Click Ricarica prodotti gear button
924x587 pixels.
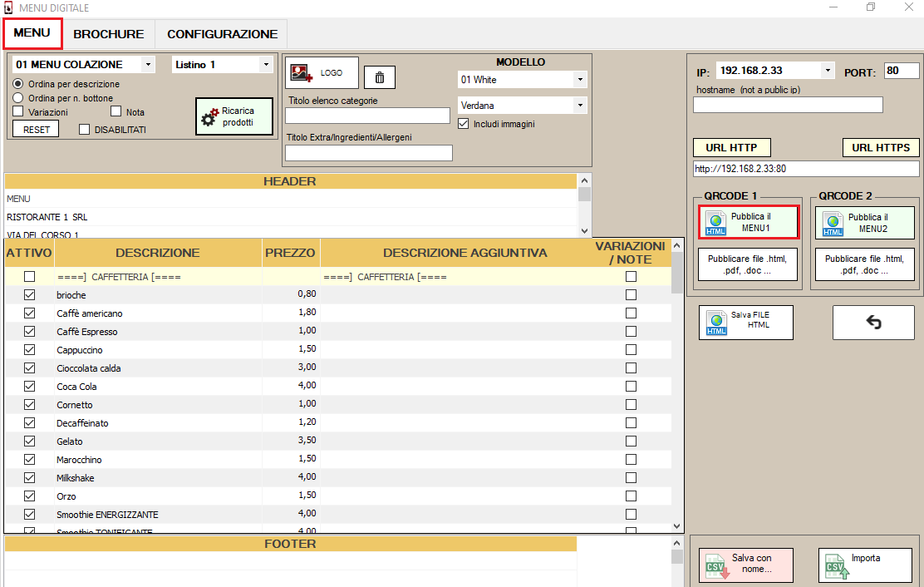click(234, 116)
